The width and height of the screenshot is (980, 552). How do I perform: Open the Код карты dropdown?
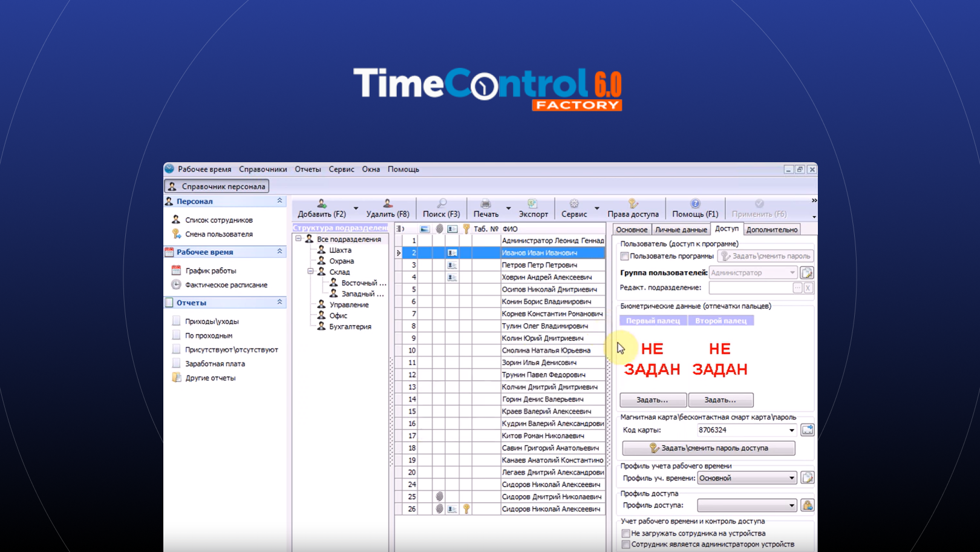[791, 430]
